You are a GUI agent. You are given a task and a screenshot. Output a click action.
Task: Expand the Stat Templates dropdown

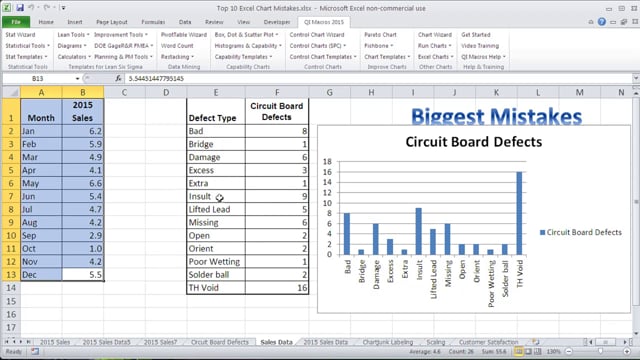coord(26,57)
